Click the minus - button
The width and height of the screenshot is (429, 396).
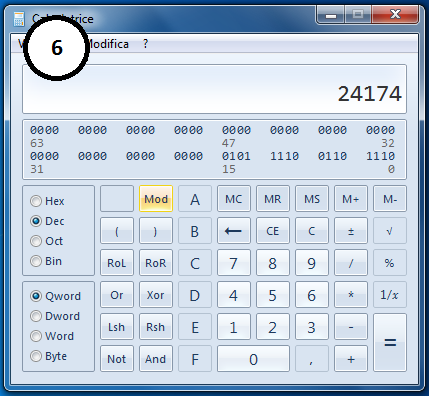(x=351, y=327)
